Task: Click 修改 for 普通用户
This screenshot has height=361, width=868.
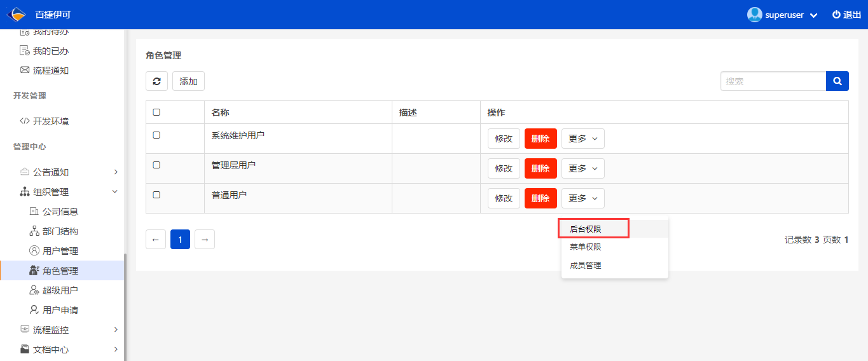Action: (504, 198)
